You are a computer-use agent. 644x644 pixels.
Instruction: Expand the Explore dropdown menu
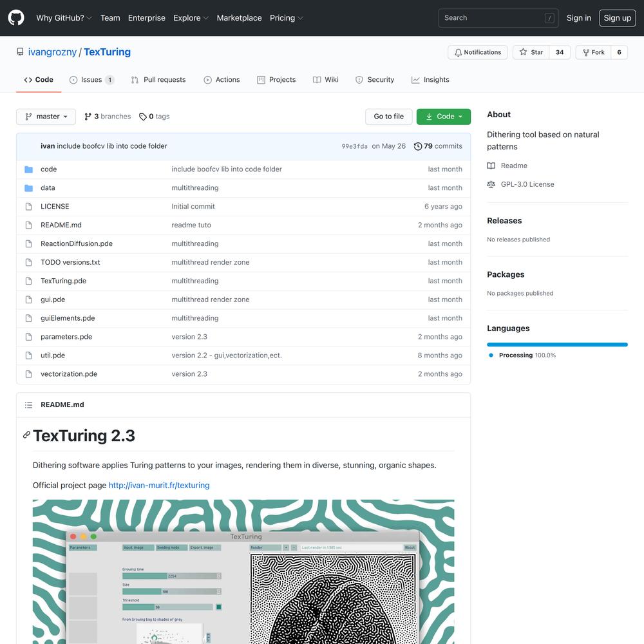click(191, 18)
